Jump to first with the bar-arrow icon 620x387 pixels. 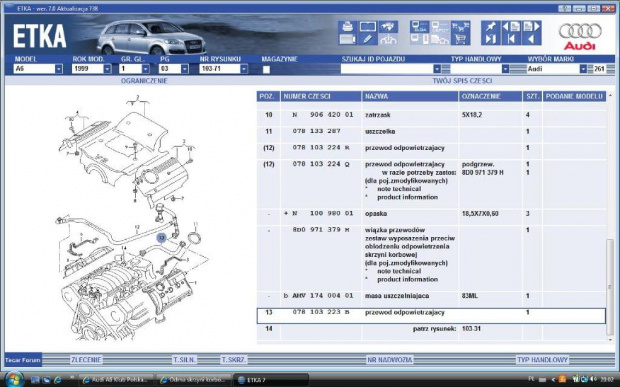click(511, 39)
